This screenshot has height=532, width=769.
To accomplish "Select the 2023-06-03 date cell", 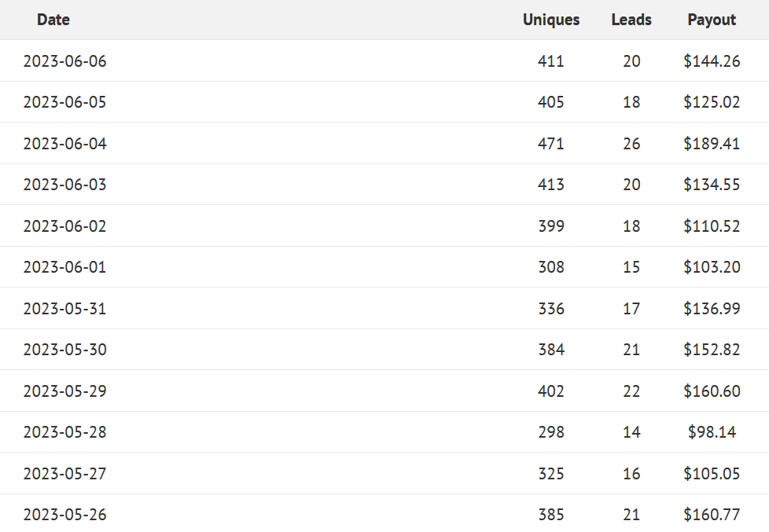I will 64,185.
